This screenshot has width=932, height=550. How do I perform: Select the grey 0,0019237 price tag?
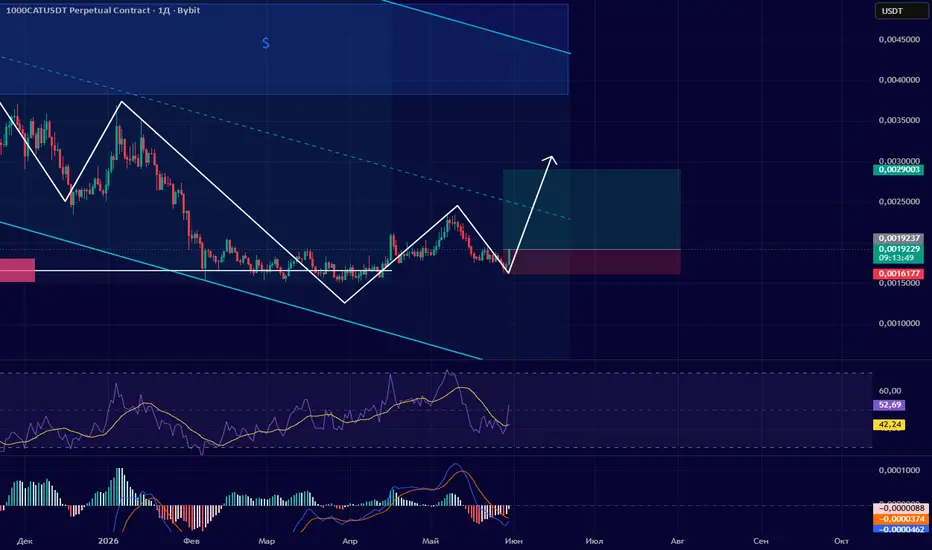click(x=898, y=238)
